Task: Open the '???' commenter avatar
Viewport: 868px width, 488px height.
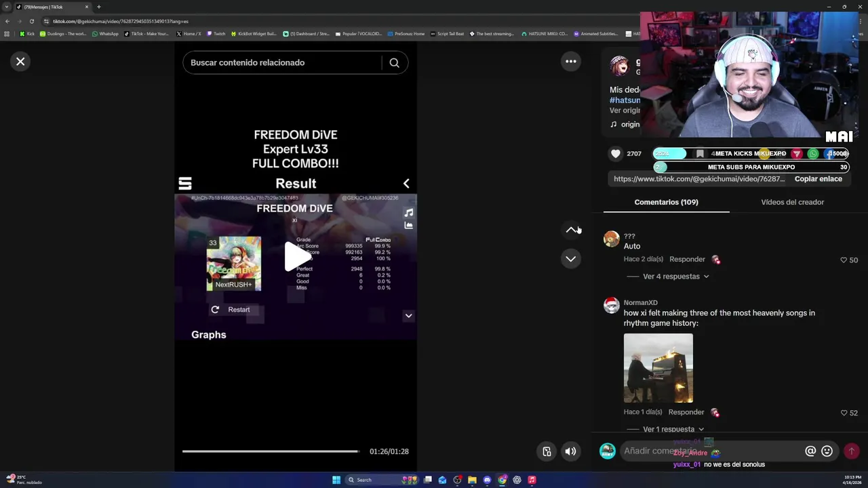Action: coord(612,239)
